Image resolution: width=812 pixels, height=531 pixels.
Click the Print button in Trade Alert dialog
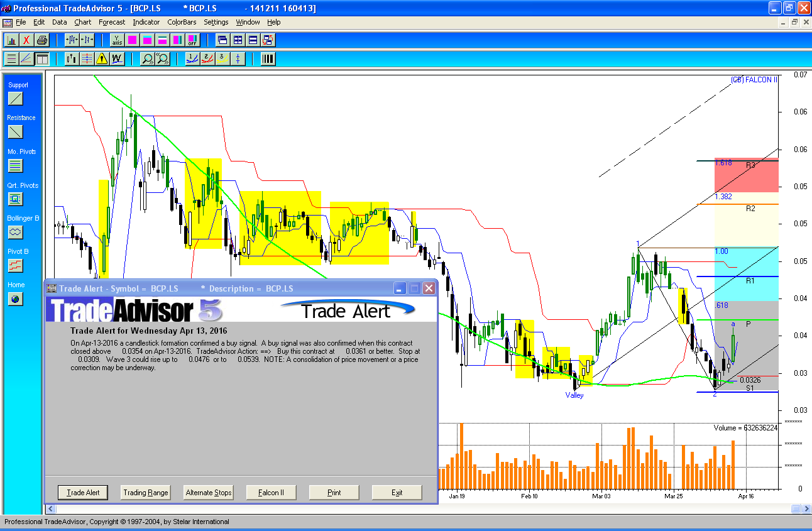click(334, 493)
